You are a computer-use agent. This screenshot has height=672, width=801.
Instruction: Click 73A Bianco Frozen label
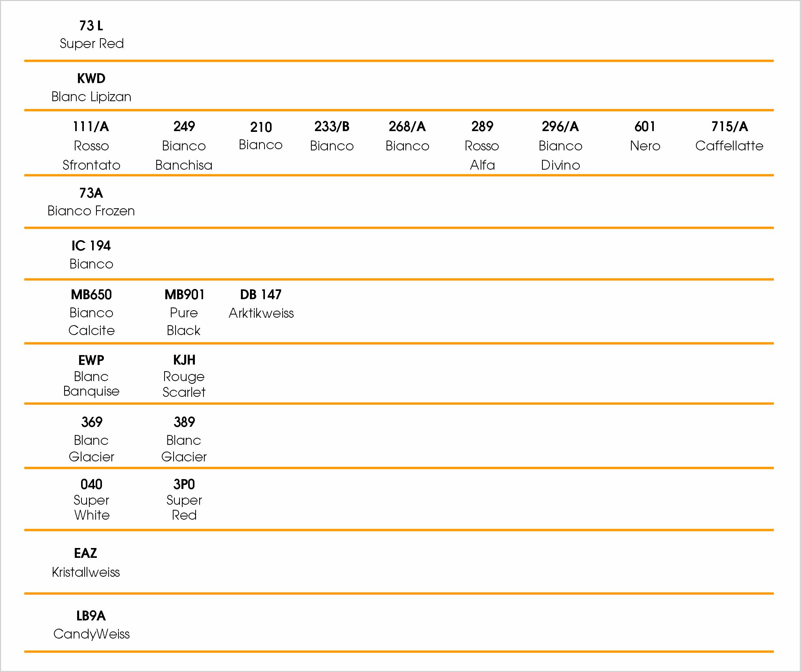91,202
